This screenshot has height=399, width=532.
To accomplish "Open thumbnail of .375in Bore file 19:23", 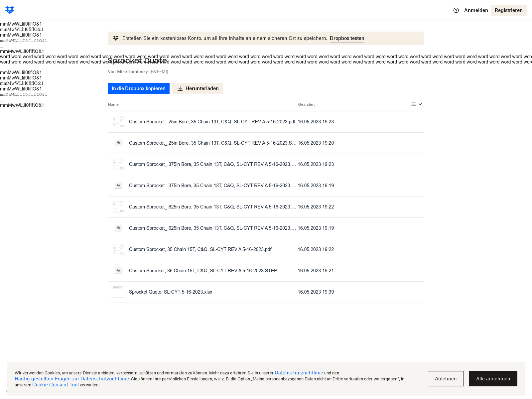I will (x=118, y=164).
